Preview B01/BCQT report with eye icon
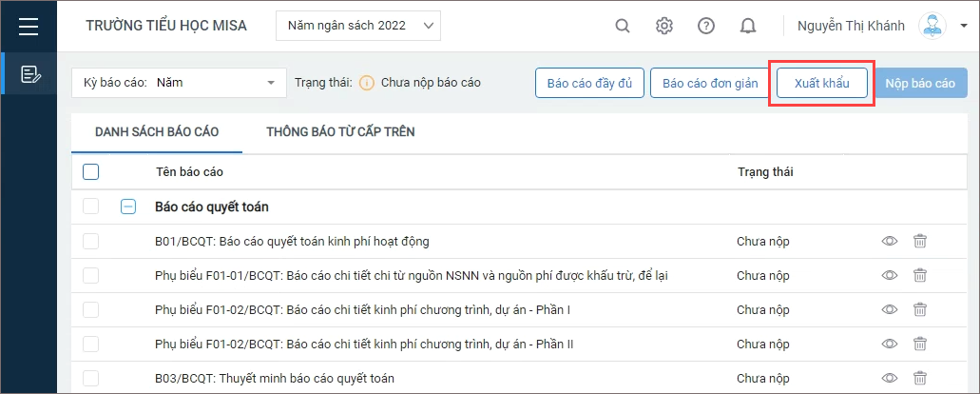Image resolution: width=980 pixels, height=394 pixels. tap(890, 242)
